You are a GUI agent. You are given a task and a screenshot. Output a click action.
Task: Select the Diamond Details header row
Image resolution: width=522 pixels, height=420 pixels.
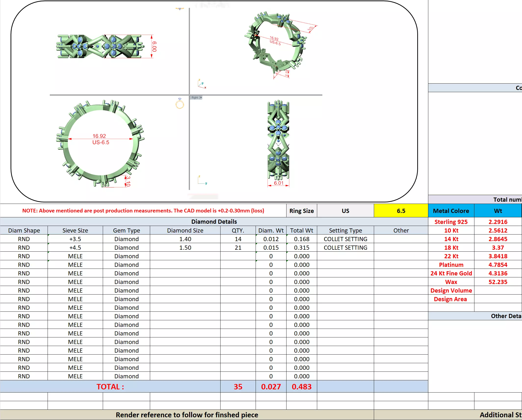click(x=214, y=222)
